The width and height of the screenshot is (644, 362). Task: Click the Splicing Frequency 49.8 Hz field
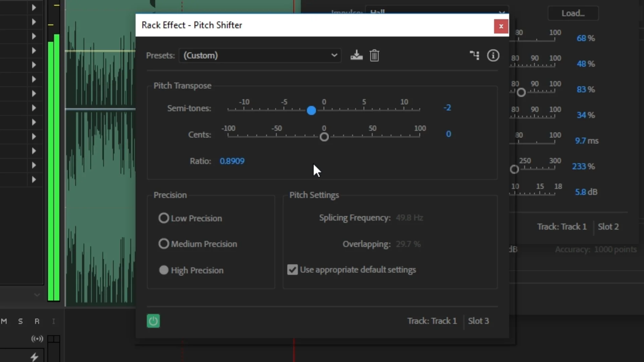pyautogui.click(x=409, y=218)
